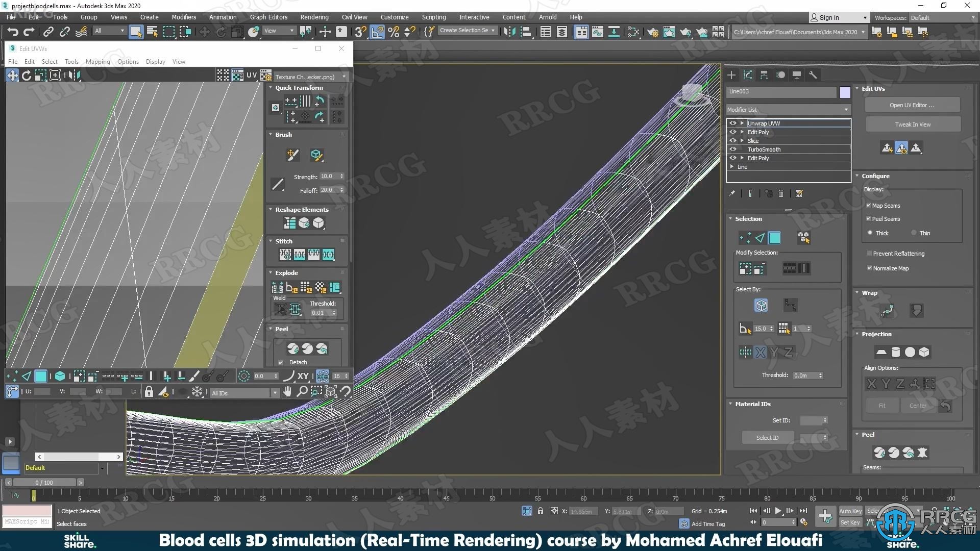The height and width of the screenshot is (551, 980).
Task: Open the Options menu in UV editor
Action: [127, 61]
